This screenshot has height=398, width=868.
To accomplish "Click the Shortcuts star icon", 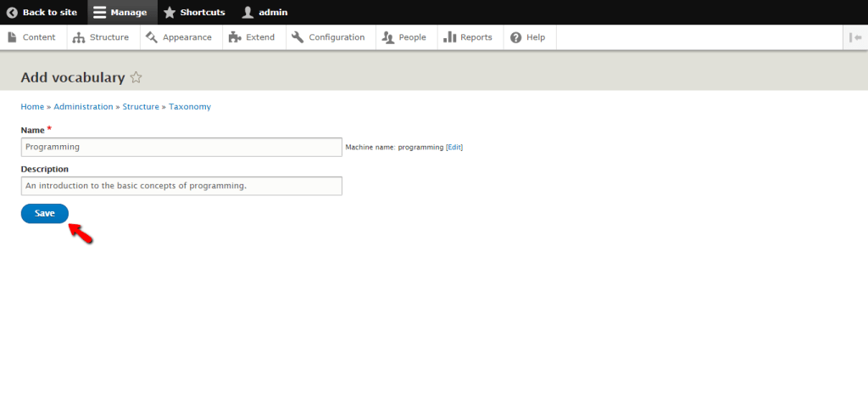I will coord(170,12).
